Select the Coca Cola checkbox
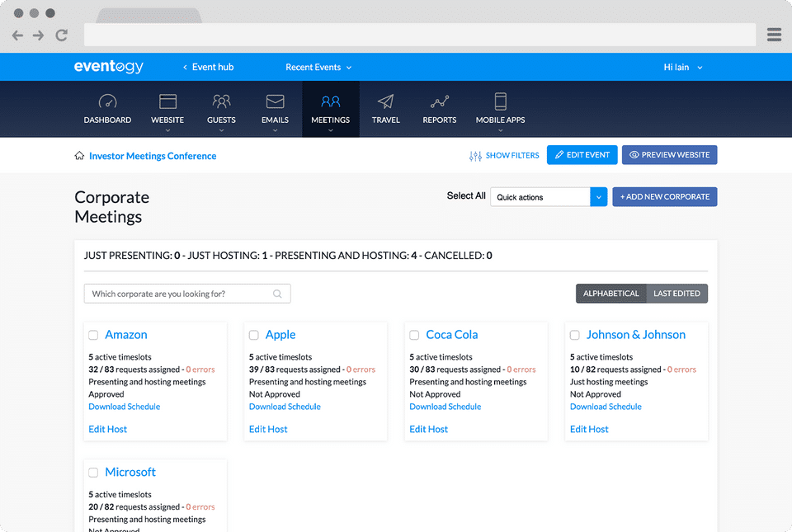This screenshot has height=532, width=792. pos(414,335)
